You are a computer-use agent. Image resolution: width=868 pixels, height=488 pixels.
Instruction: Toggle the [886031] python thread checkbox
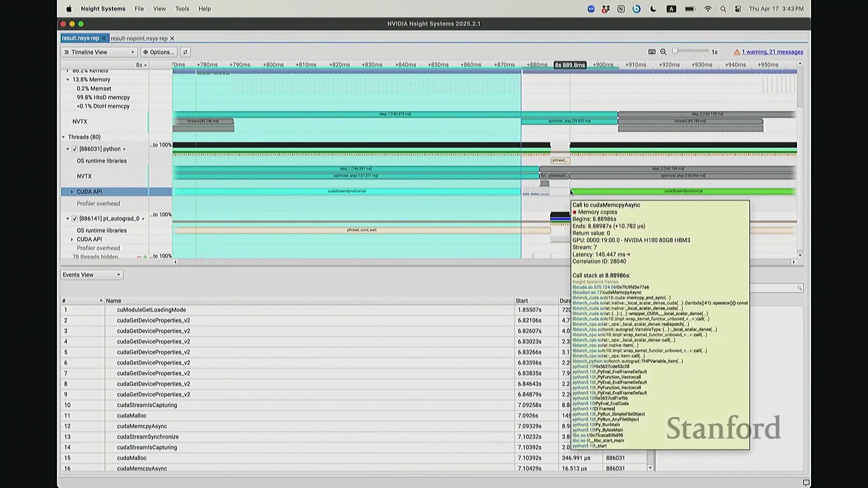(75, 149)
